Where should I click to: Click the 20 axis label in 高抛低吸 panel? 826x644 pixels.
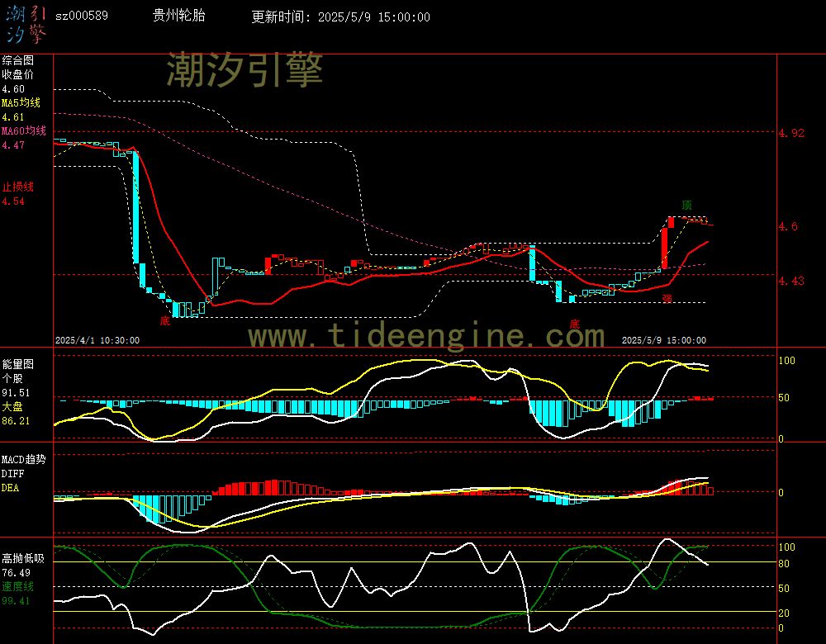784,613
